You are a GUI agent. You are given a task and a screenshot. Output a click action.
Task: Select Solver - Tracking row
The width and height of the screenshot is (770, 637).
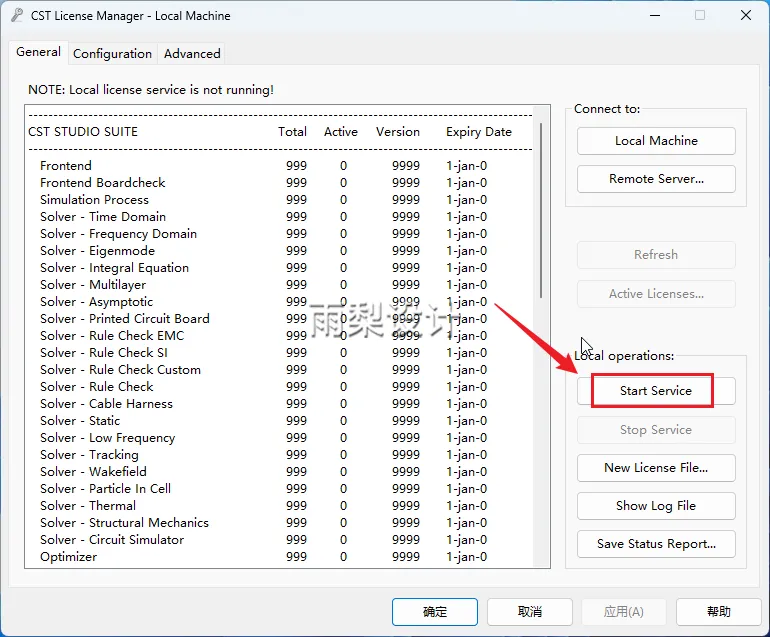(x=263, y=455)
